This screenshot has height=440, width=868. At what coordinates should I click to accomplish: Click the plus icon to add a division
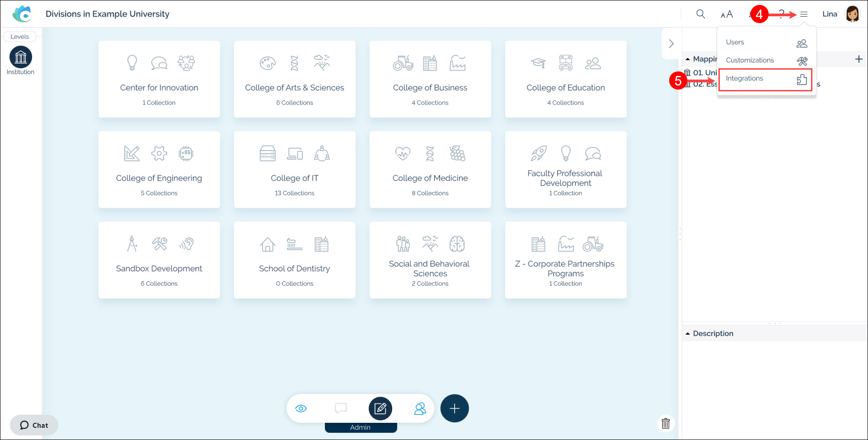pyautogui.click(x=455, y=408)
